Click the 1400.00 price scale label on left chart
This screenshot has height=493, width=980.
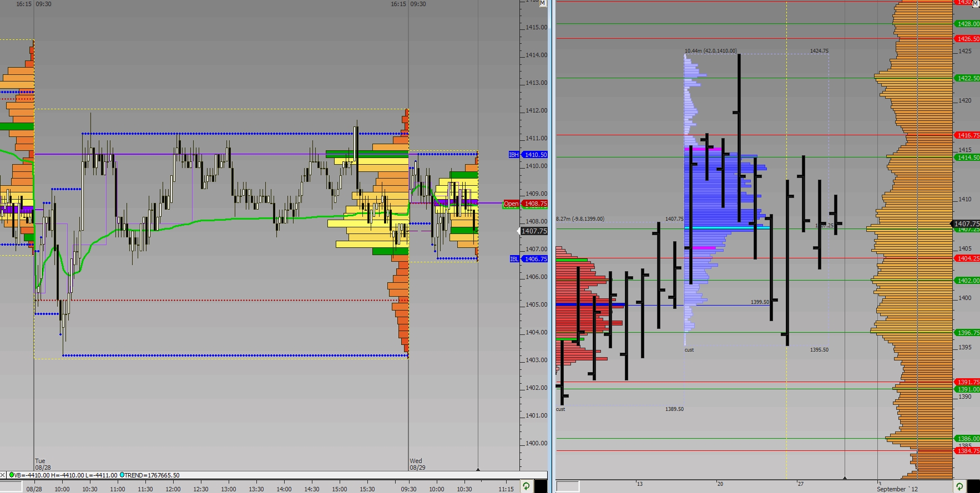click(x=537, y=443)
